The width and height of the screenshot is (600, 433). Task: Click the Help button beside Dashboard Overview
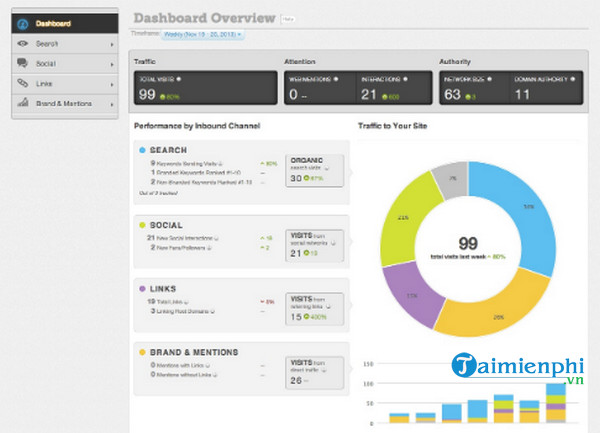click(x=288, y=19)
